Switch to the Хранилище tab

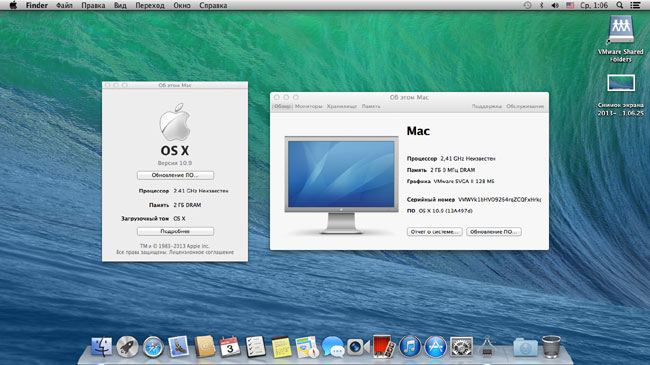(342, 107)
